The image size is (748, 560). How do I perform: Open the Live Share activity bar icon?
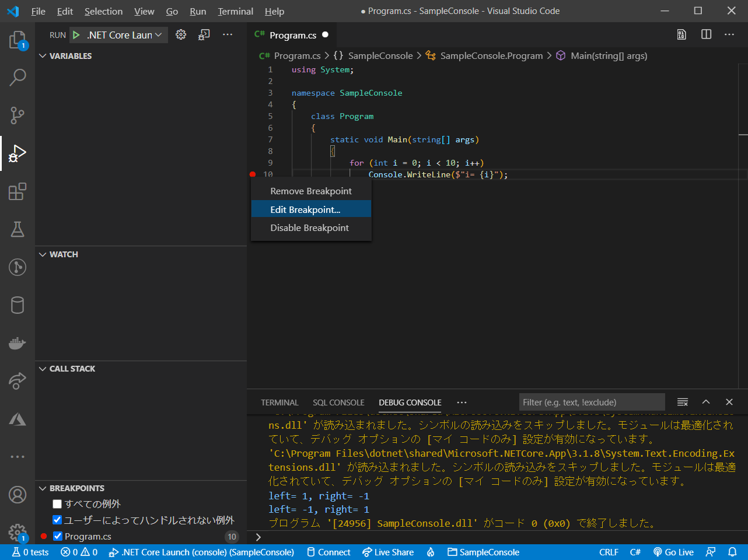[x=18, y=381]
